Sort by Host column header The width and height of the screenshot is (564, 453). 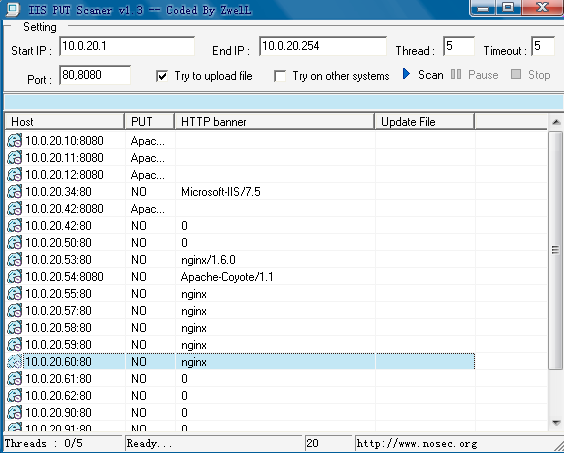(65, 122)
